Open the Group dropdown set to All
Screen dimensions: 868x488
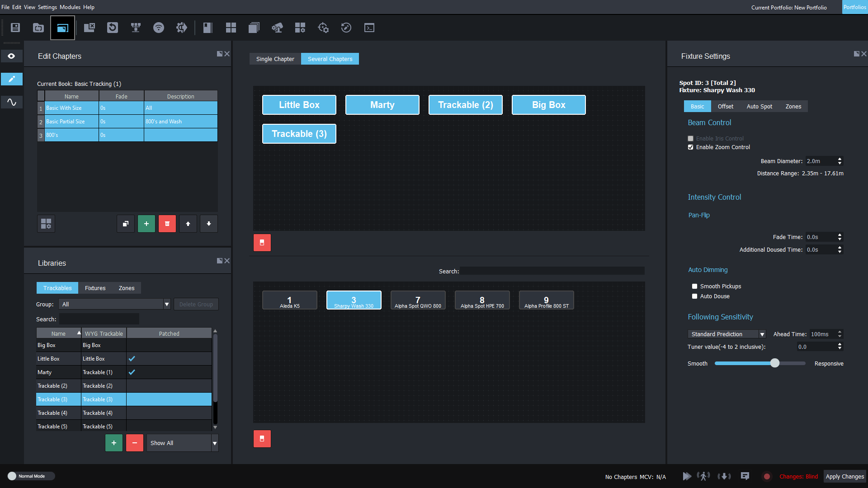[x=115, y=304]
